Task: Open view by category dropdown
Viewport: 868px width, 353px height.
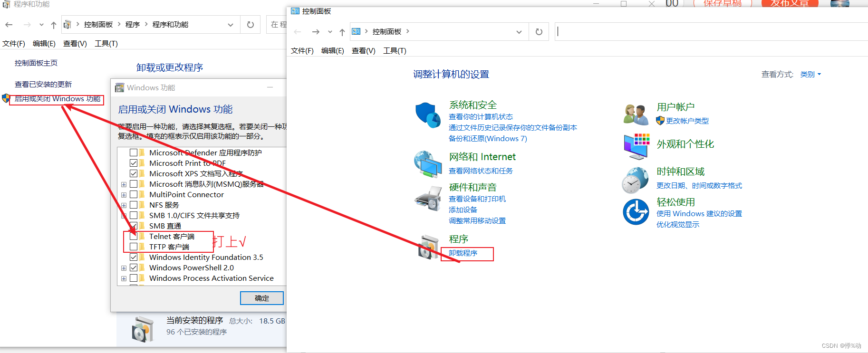Action: click(x=810, y=74)
